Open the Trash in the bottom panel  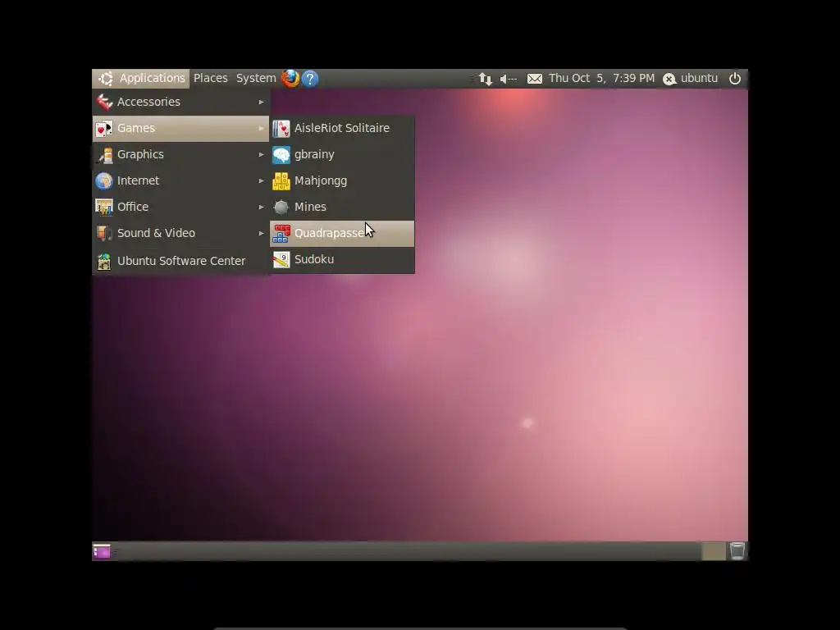coord(737,550)
